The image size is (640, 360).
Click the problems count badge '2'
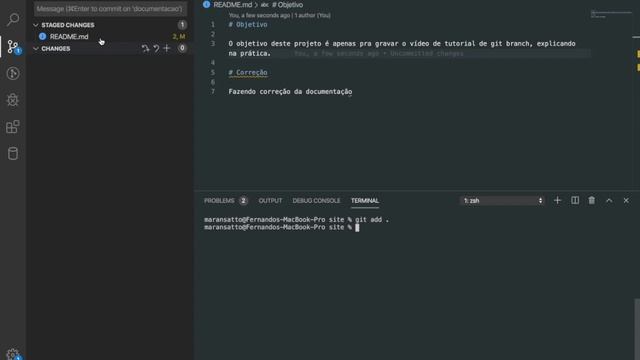[x=243, y=201]
